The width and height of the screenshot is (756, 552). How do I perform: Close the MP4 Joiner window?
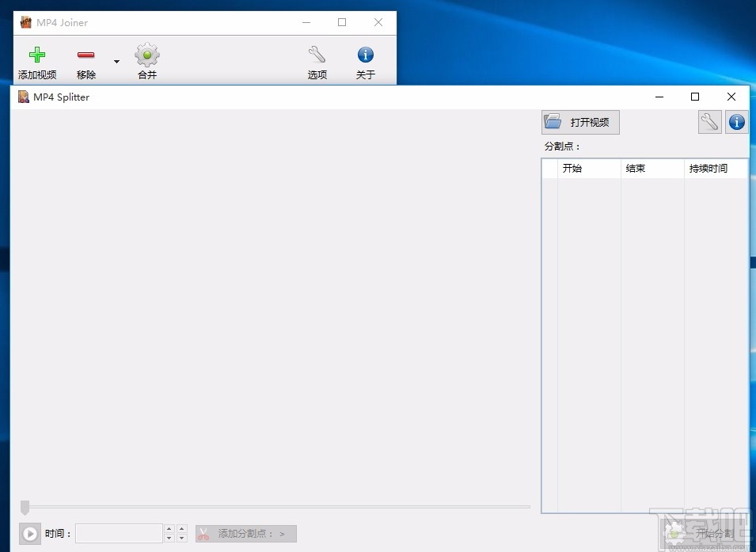(378, 22)
